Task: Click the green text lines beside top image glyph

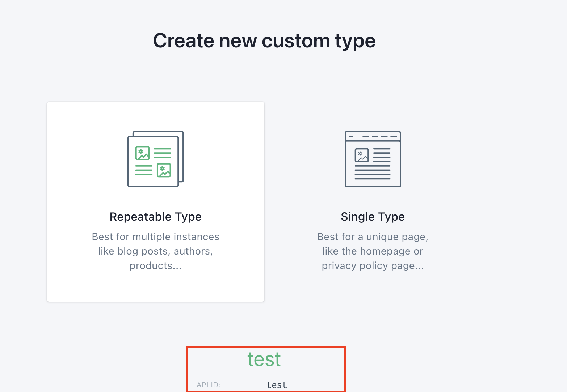Action: pos(163,153)
